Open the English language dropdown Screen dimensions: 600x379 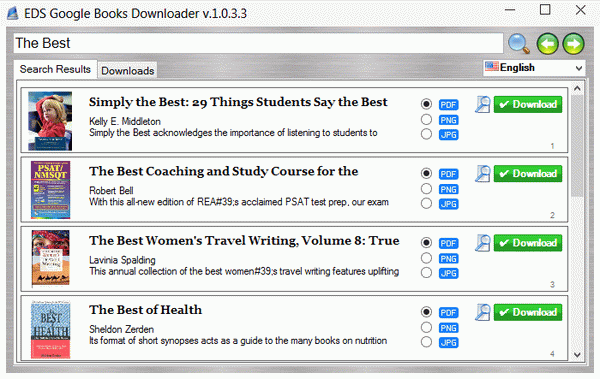(x=534, y=68)
